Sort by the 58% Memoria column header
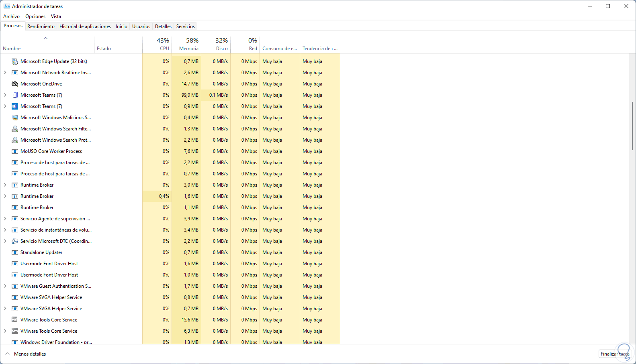This screenshot has height=364, width=636. 186,45
